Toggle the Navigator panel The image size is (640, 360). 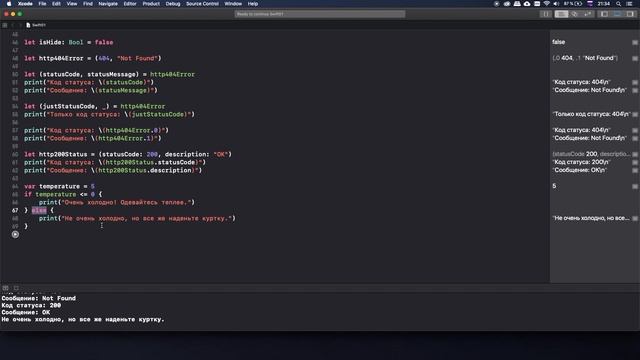click(x=604, y=14)
